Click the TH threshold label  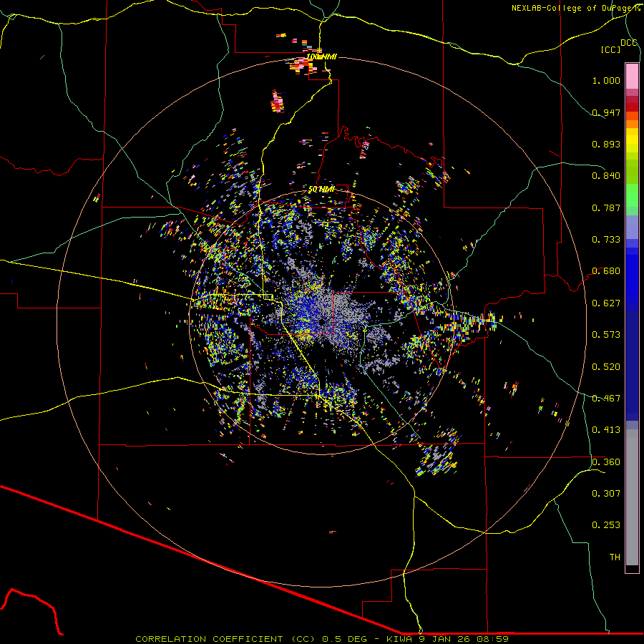point(615,557)
